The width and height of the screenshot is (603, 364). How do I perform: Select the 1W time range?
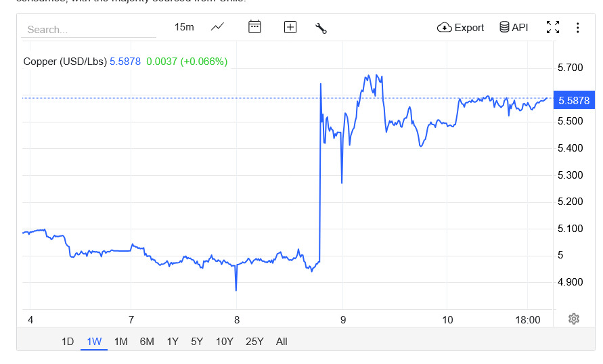click(x=94, y=342)
